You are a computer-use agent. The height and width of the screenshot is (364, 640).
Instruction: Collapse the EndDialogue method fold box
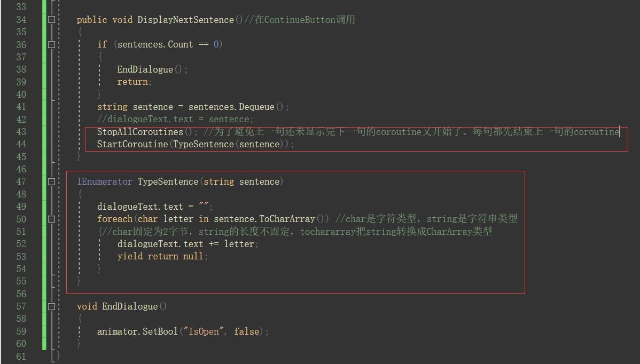pos(52,307)
